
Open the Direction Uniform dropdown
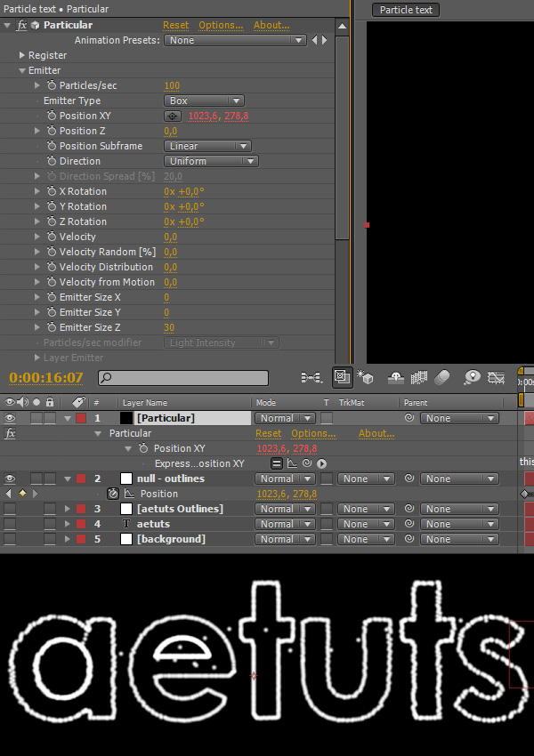pos(211,161)
